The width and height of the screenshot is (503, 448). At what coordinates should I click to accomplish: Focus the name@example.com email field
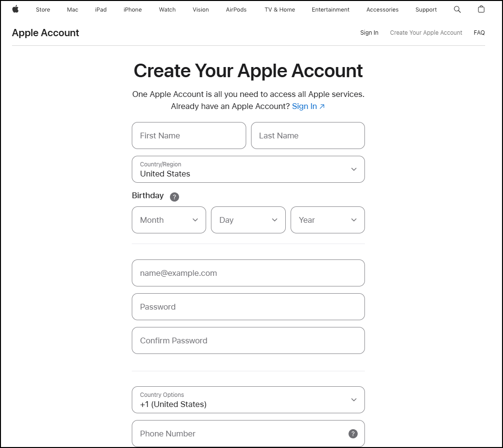pos(248,273)
